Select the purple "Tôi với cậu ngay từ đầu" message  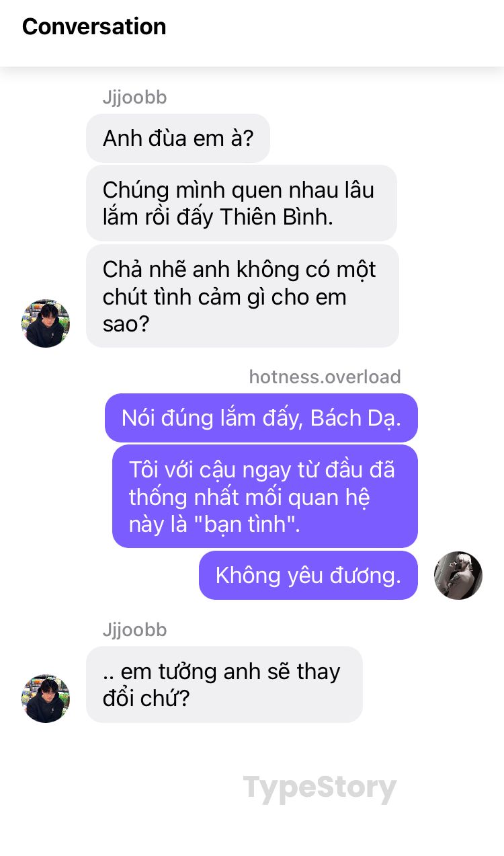click(x=265, y=496)
